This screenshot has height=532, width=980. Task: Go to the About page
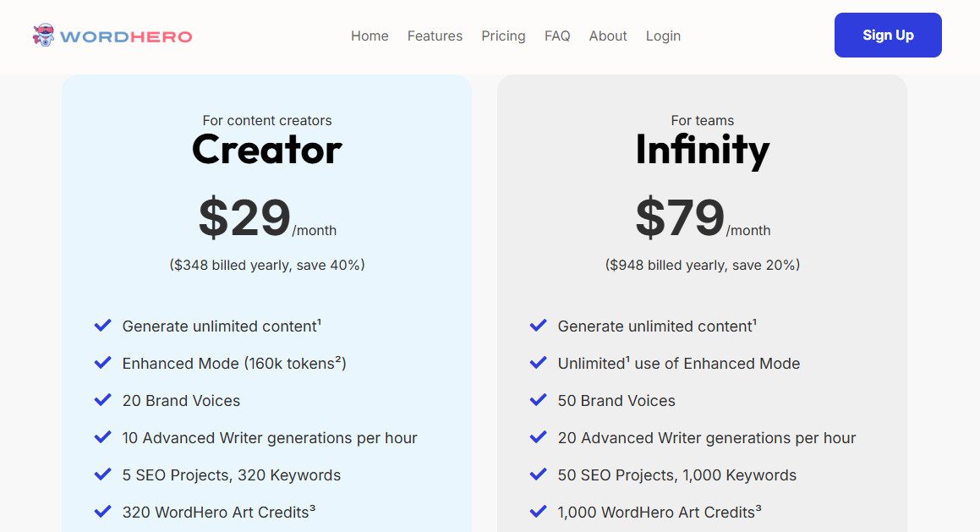(608, 36)
